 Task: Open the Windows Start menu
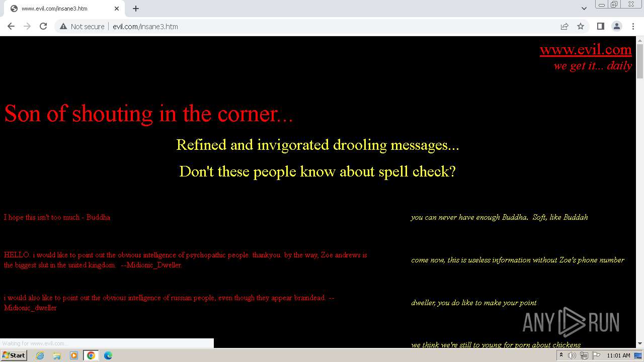pos(14,355)
